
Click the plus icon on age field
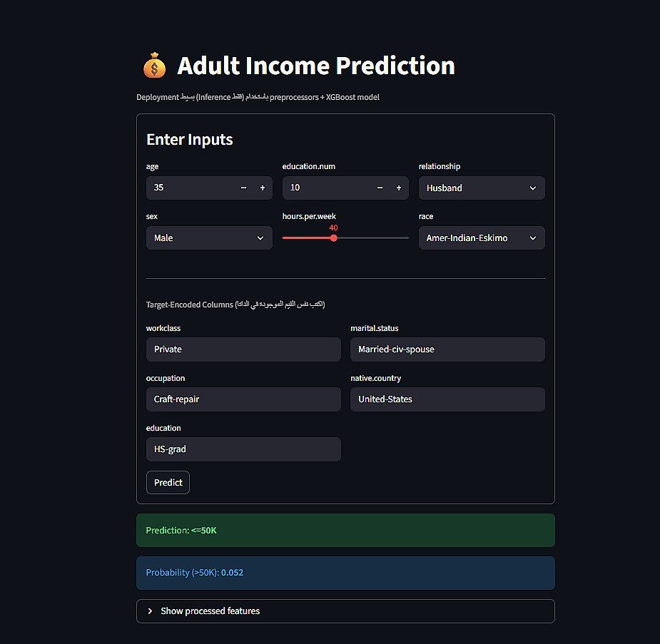(x=263, y=188)
